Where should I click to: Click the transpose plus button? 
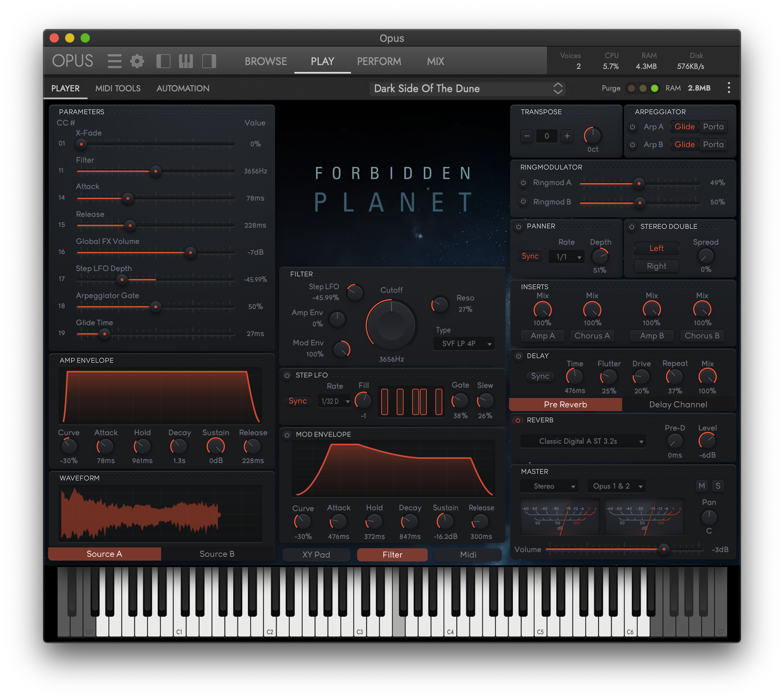pyautogui.click(x=567, y=136)
